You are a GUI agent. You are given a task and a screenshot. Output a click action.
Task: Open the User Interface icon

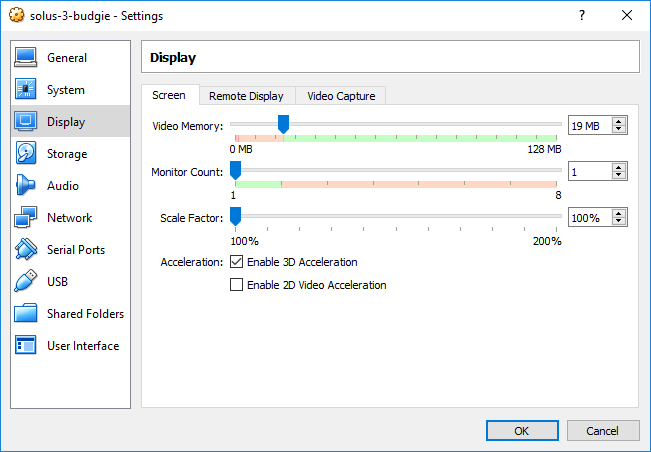[25, 345]
